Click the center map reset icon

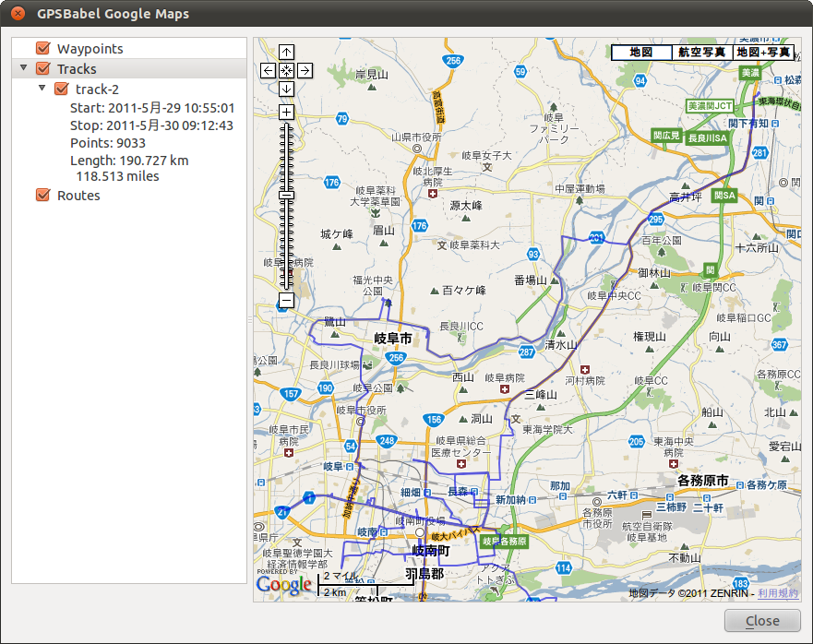(286, 70)
